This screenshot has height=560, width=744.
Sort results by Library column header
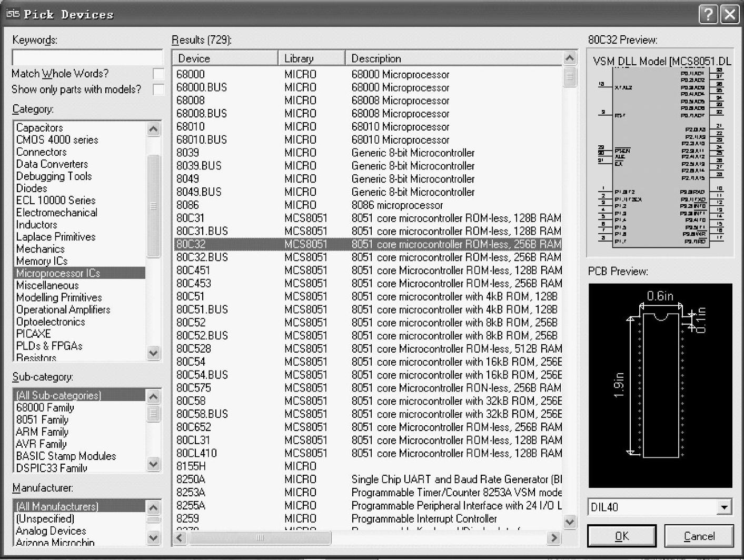pyautogui.click(x=312, y=58)
